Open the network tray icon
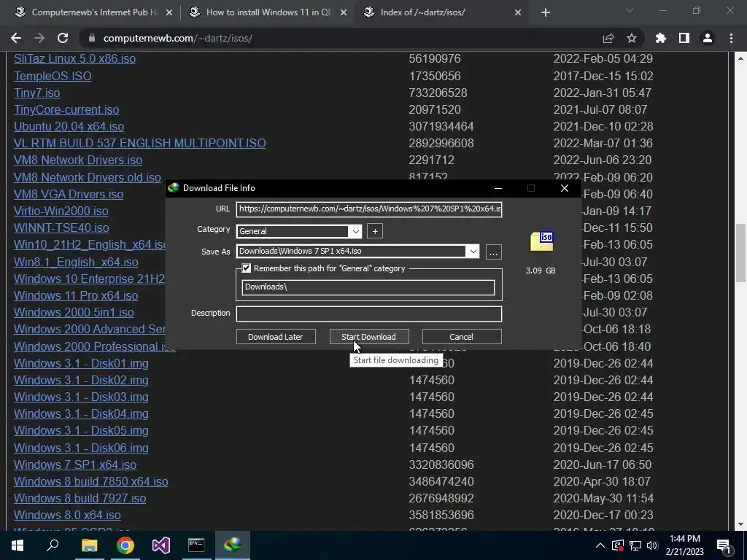The image size is (747, 560). (x=635, y=545)
